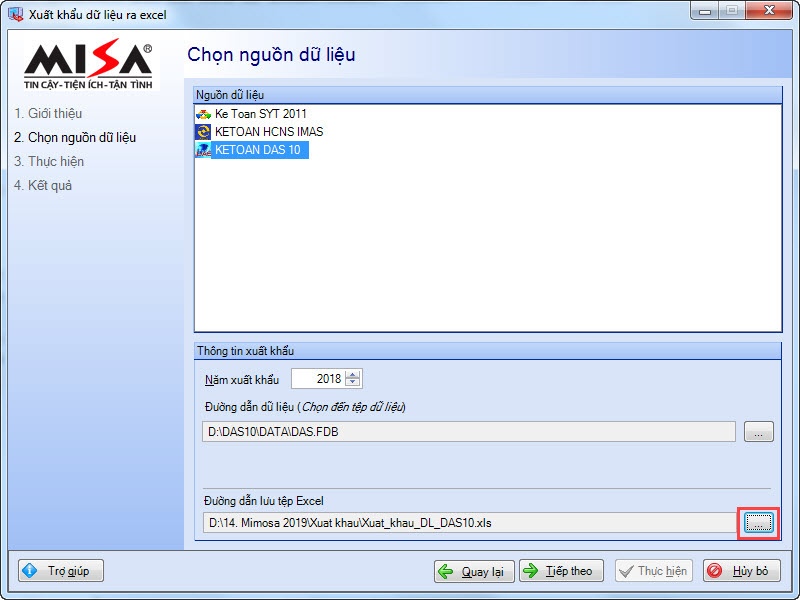Viewport: 800px width, 600px height.
Task: Cancel with Hủy bỏ button
Action: (742, 571)
